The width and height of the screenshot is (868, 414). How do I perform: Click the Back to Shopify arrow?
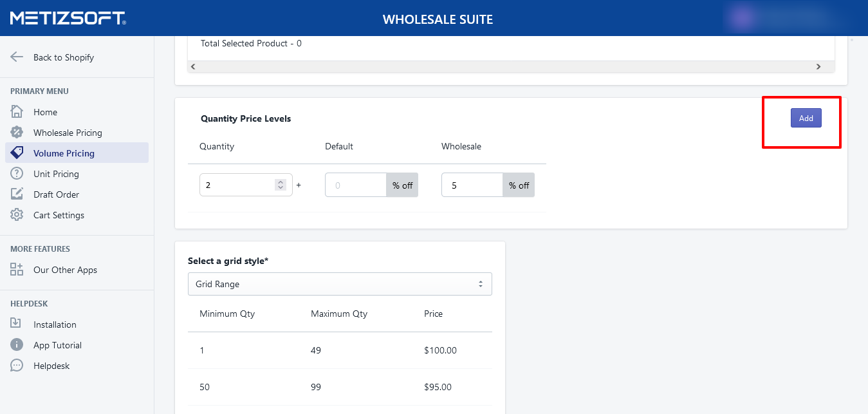[17, 57]
